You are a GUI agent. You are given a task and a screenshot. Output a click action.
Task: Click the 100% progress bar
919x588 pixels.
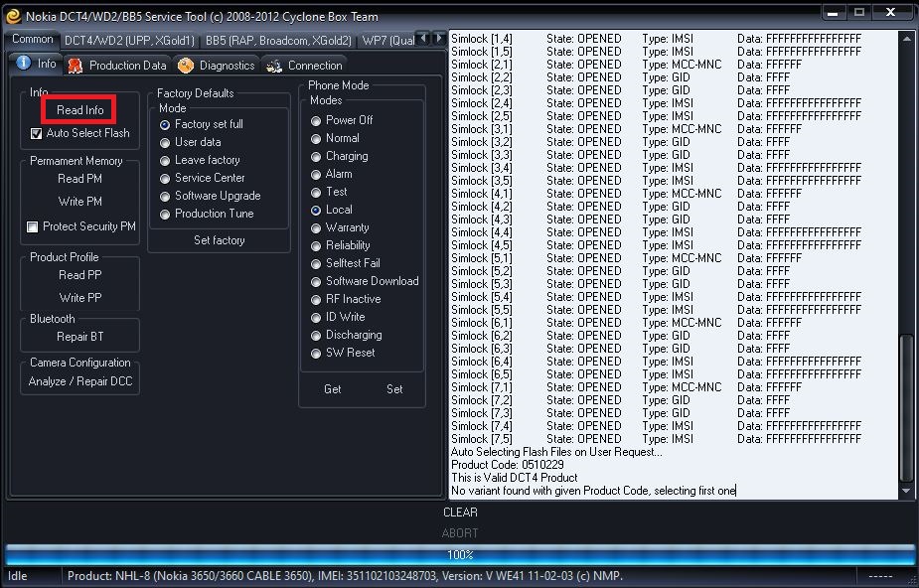click(x=460, y=555)
